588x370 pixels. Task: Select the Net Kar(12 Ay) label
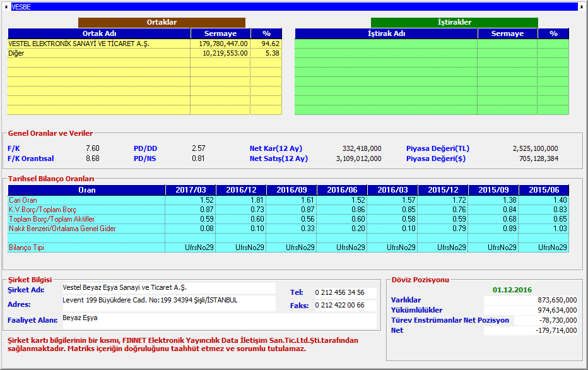point(276,148)
